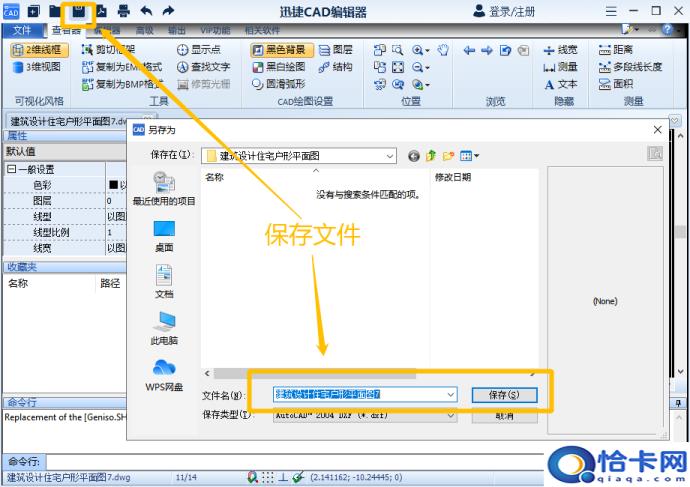Switch to the 查看器 tab
This screenshot has height=487, width=690.
coord(66,30)
